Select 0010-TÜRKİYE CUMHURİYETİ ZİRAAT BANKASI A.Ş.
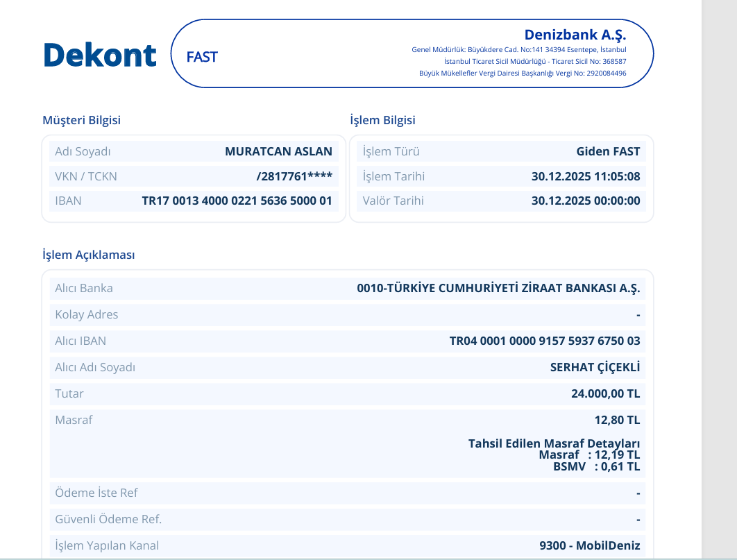737x560 pixels. click(x=498, y=288)
